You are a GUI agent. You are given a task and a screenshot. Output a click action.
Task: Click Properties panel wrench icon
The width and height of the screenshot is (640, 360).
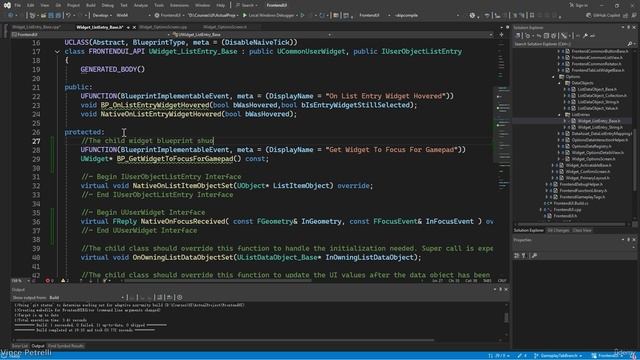coord(534,256)
